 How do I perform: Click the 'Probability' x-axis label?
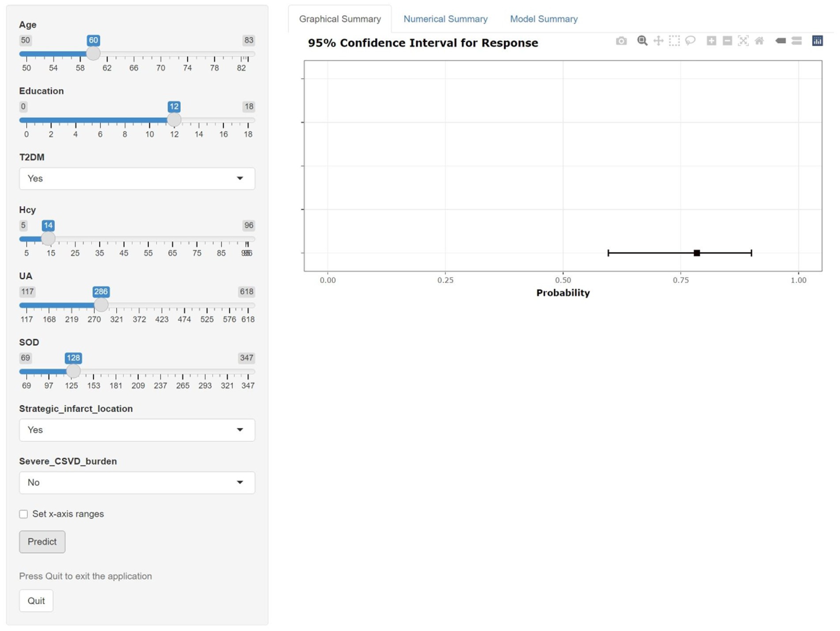[x=563, y=293]
